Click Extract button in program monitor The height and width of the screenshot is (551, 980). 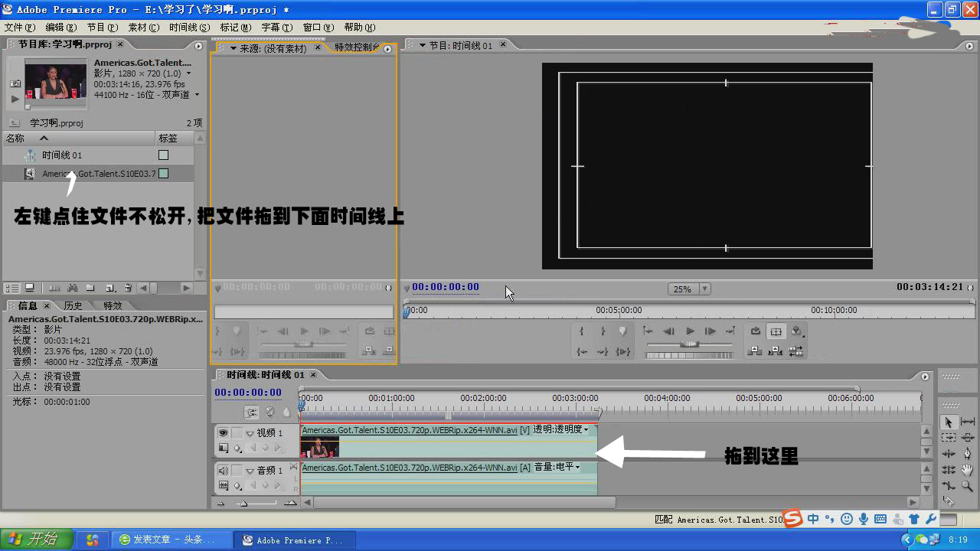775,351
